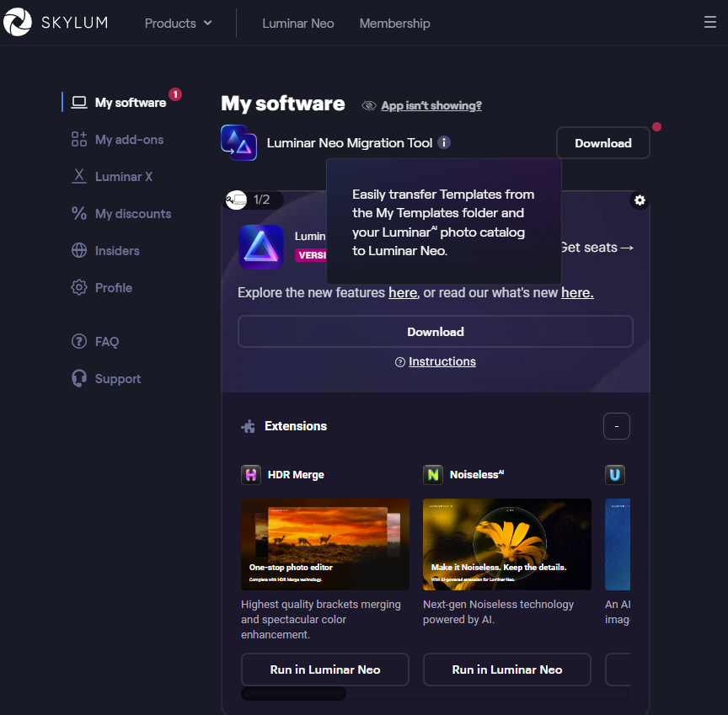
Task: Click the Profile gear icon
Action: coord(79,287)
